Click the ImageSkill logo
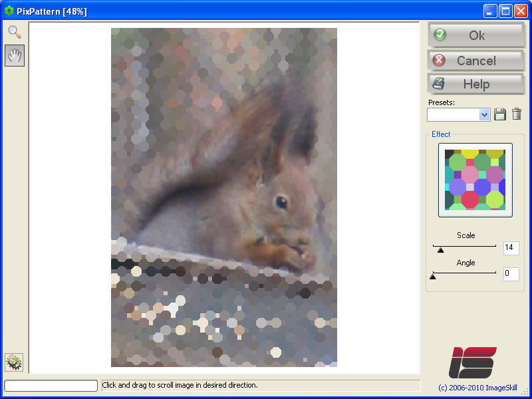 pyautogui.click(x=472, y=362)
